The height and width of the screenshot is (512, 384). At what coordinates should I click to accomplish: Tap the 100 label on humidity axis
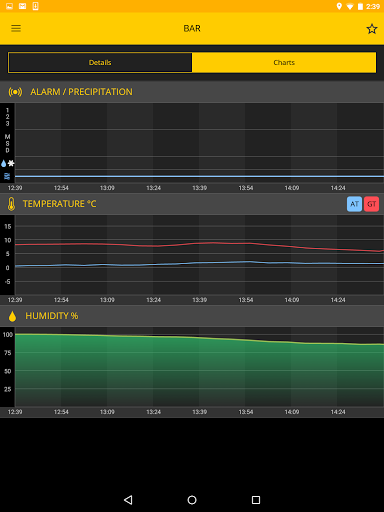(x=8, y=334)
